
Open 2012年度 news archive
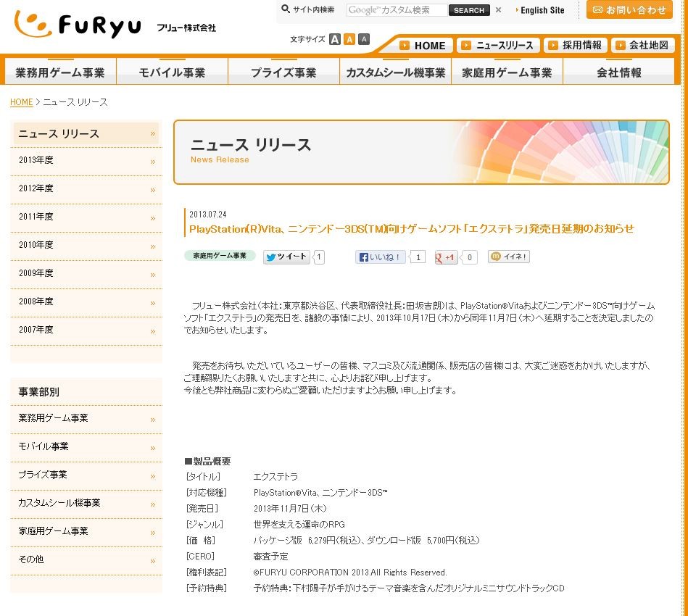pyautogui.click(x=86, y=189)
